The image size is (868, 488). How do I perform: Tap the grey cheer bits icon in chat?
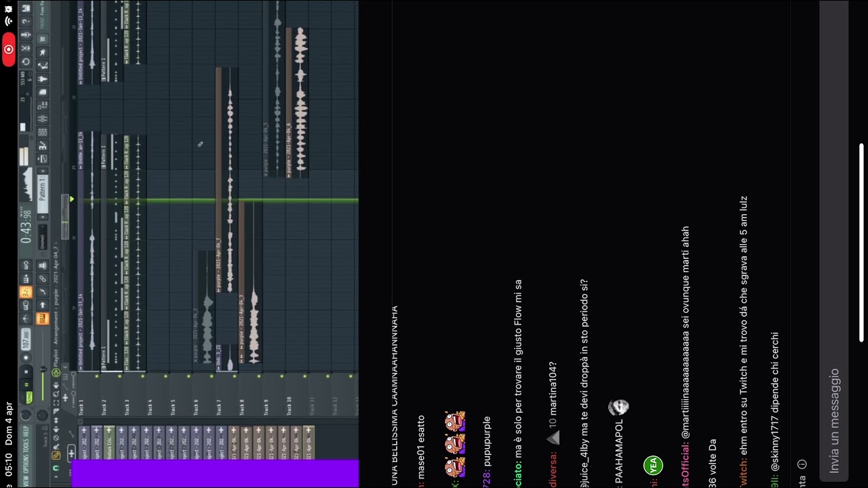point(553,439)
